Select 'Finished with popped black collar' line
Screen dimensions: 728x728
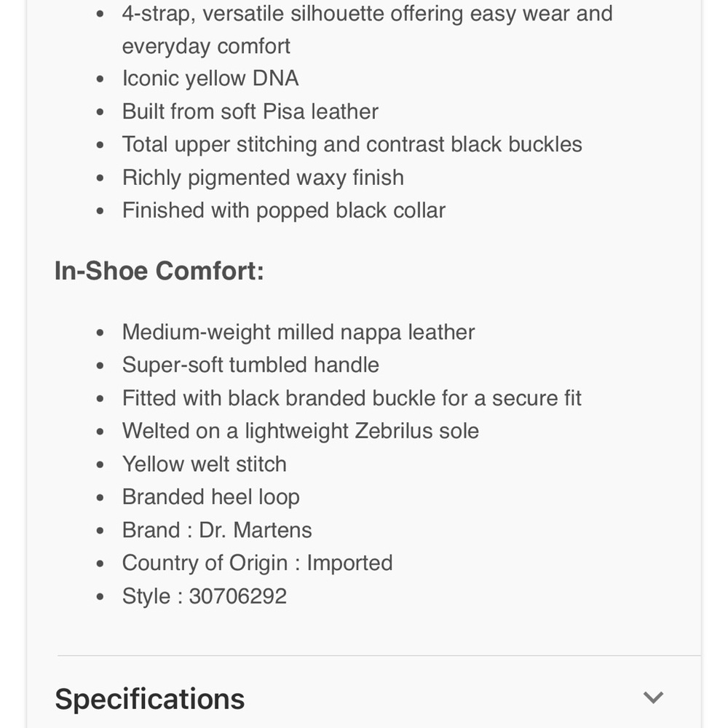click(x=284, y=210)
